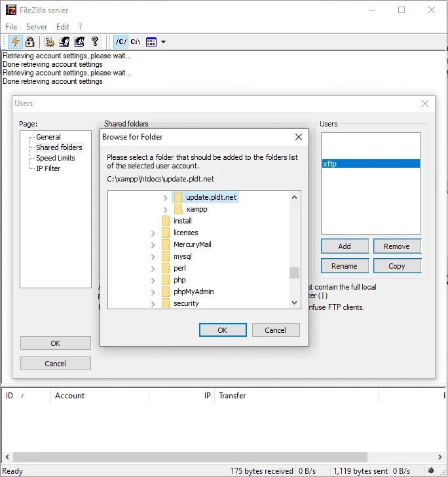Click the folder tree scroll up arrow
This screenshot has width=448, height=477.
click(x=294, y=197)
